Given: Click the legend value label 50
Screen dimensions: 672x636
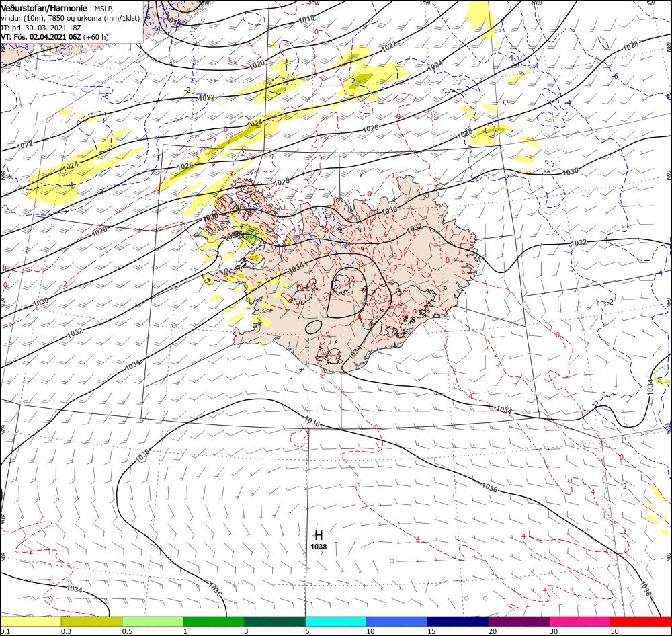Looking at the screenshot, I should 615,631.
